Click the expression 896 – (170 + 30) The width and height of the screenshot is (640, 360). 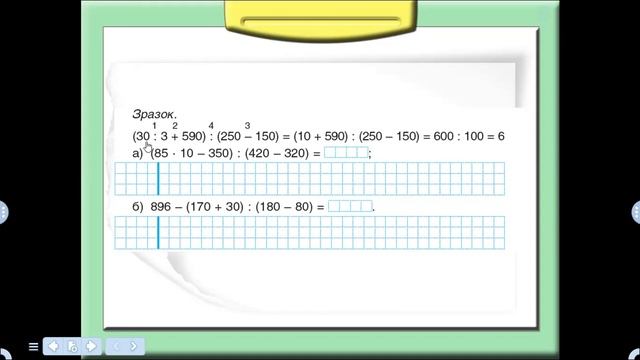[197, 207]
